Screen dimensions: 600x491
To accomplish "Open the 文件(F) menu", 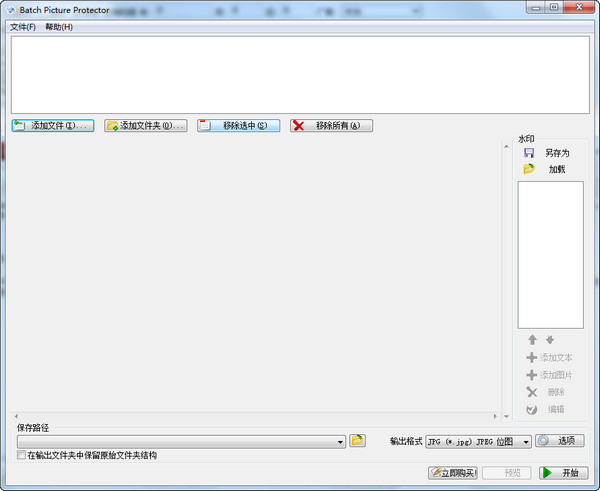I will coord(23,27).
